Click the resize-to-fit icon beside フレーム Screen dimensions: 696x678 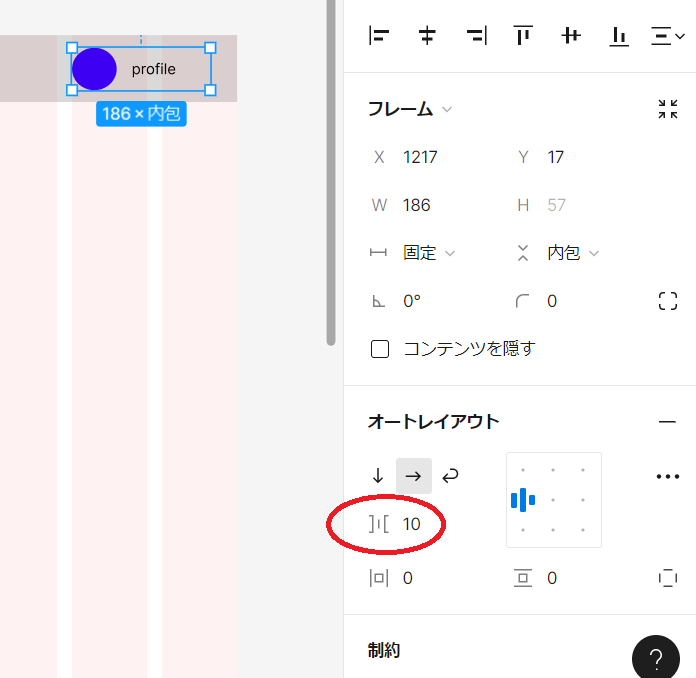pyautogui.click(x=668, y=109)
